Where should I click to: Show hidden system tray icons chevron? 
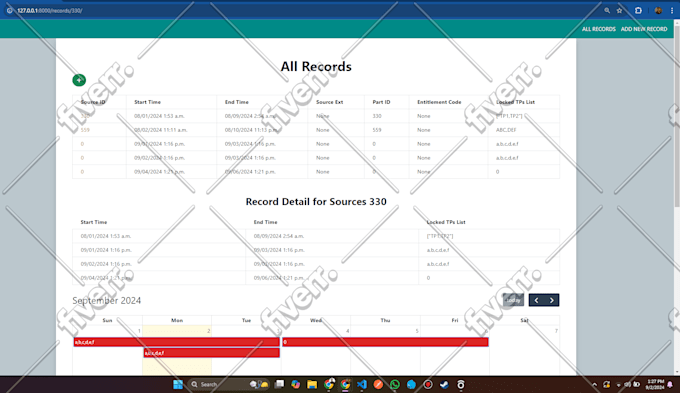[x=595, y=385]
